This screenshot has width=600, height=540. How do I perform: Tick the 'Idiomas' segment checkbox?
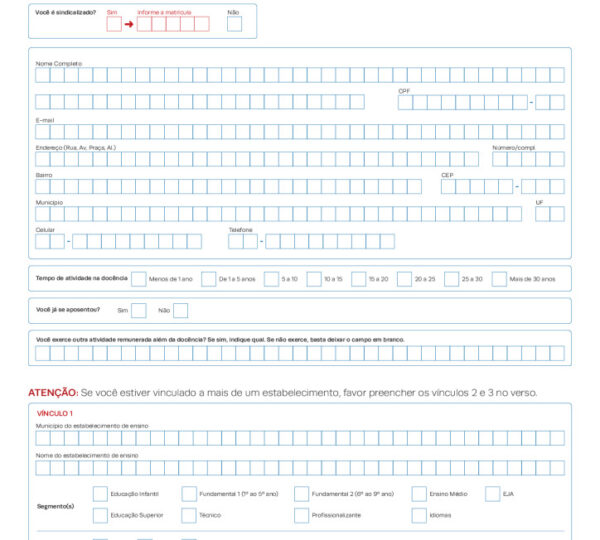coord(419,515)
